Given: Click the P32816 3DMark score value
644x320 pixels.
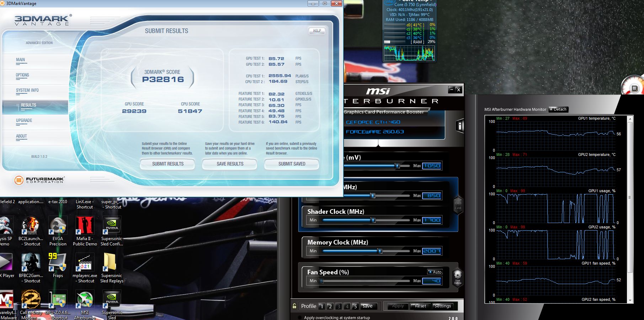Looking at the screenshot, I should tap(163, 80).
